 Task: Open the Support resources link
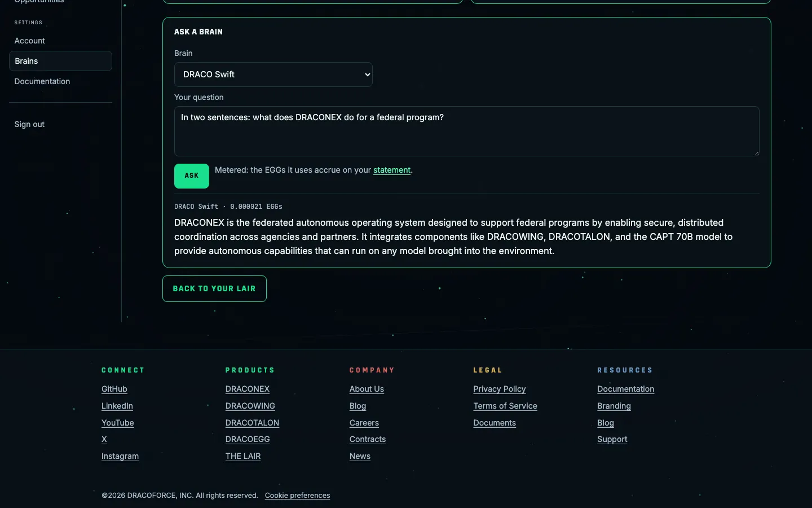pyautogui.click(x=612, y=439)
